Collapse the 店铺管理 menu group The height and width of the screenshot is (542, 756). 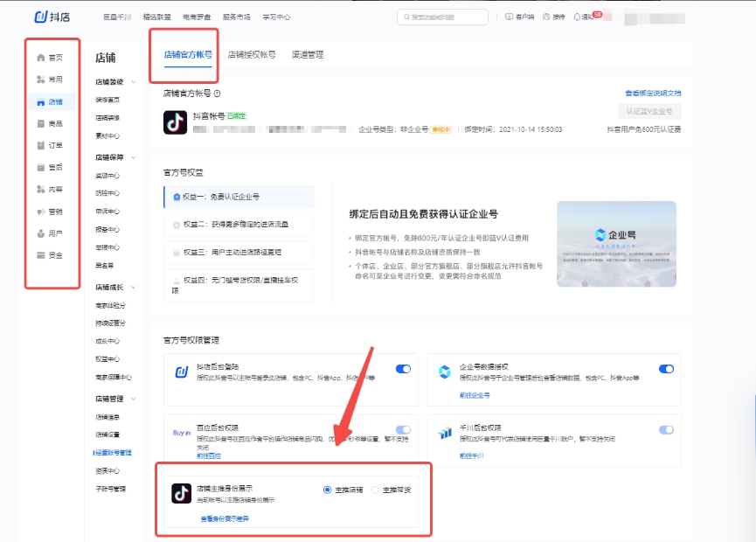pos(134,398)
